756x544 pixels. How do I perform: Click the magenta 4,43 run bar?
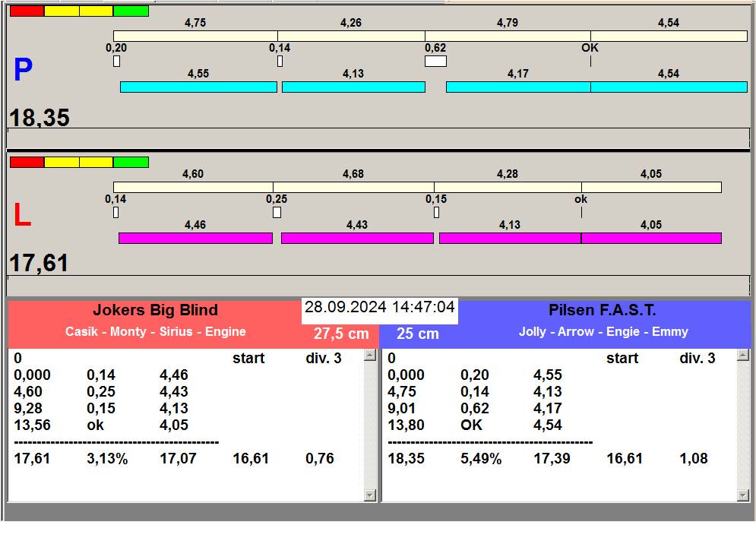click(x=357, y=239)
